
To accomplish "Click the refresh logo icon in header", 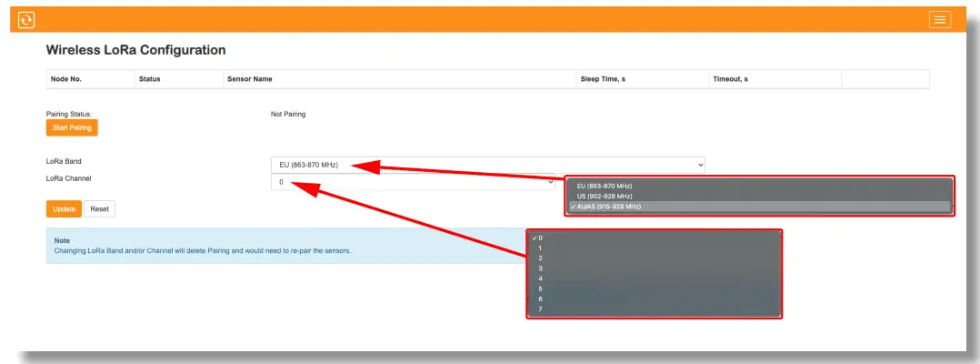I will tap(26, 20).
